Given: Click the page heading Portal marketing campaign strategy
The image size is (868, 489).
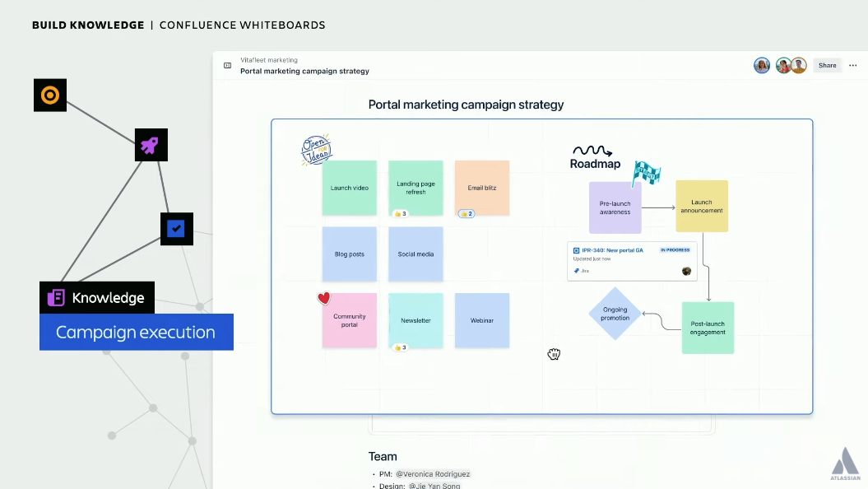Looking at the screenshot, I should point(466,105).
